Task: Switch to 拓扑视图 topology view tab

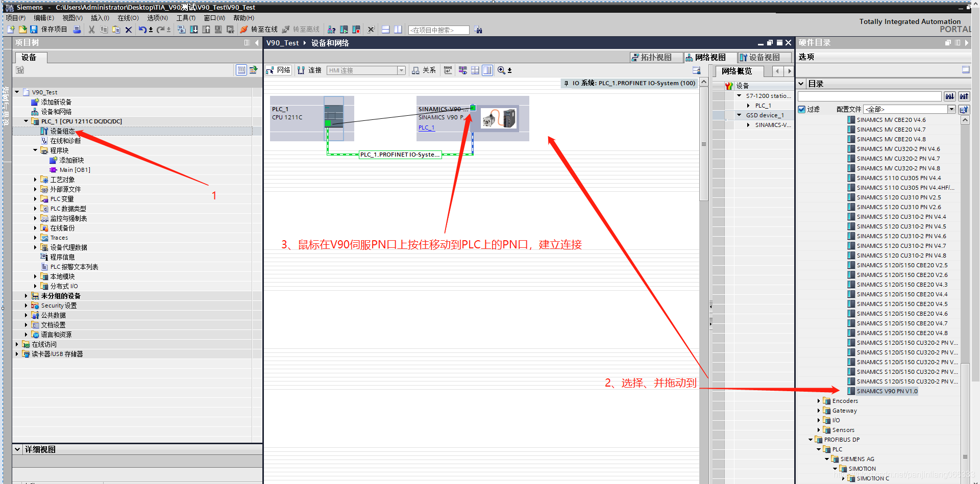Action: [656, 57]
